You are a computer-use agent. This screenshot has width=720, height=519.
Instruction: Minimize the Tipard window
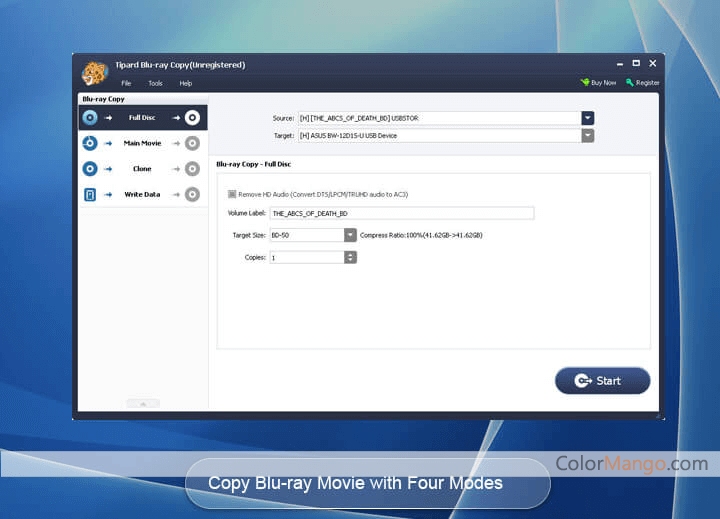[x=620, y=64]
